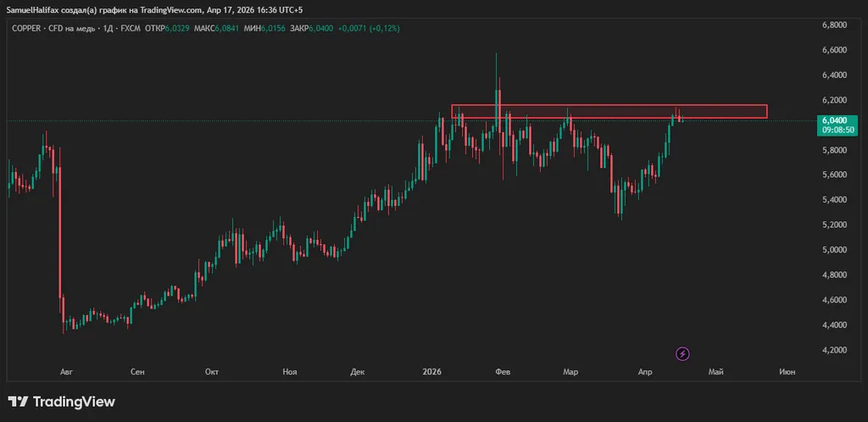Click the current price label 6,0400

[x=837, y=121]
